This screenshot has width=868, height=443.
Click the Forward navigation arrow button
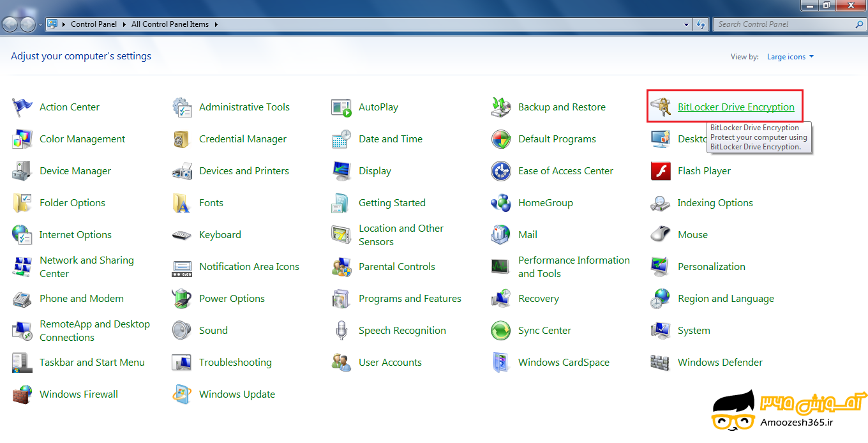pyautogui.click(x=28, y=24)
